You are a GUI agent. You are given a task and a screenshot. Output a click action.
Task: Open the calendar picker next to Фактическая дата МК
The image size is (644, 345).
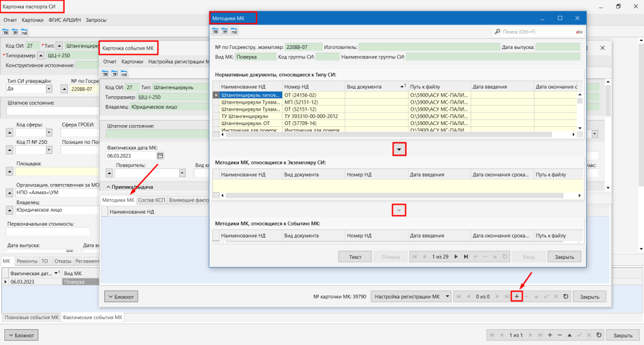pos(160,155)
